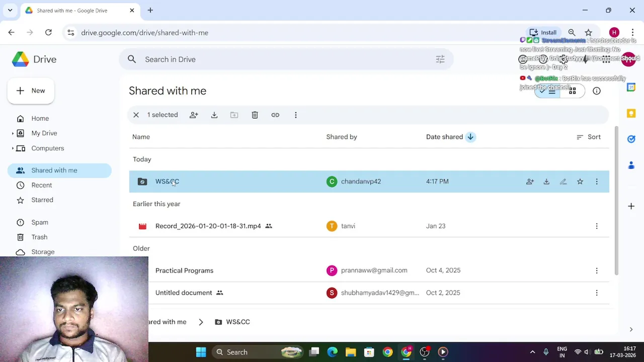The height and width of the screenshot is (362, 644).
Task: Open advanced search filter options
Action: point(440,59)
